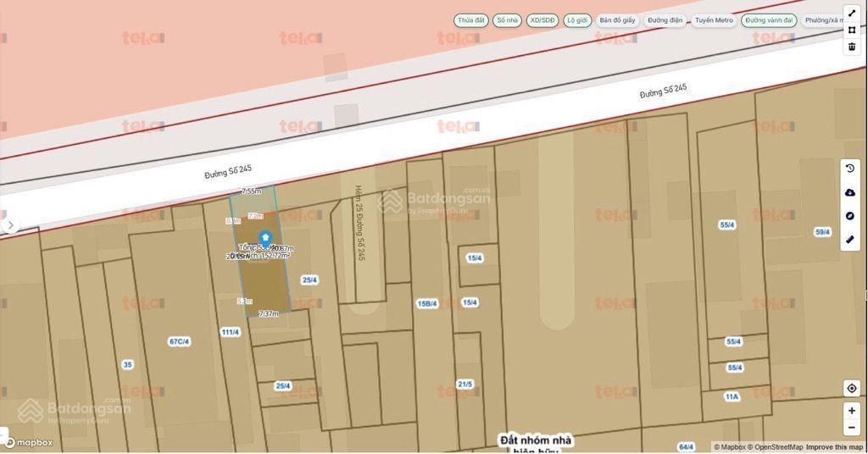Locate my position with target icon
Viewport: 868px width, 454px height.
pos(851,388)
